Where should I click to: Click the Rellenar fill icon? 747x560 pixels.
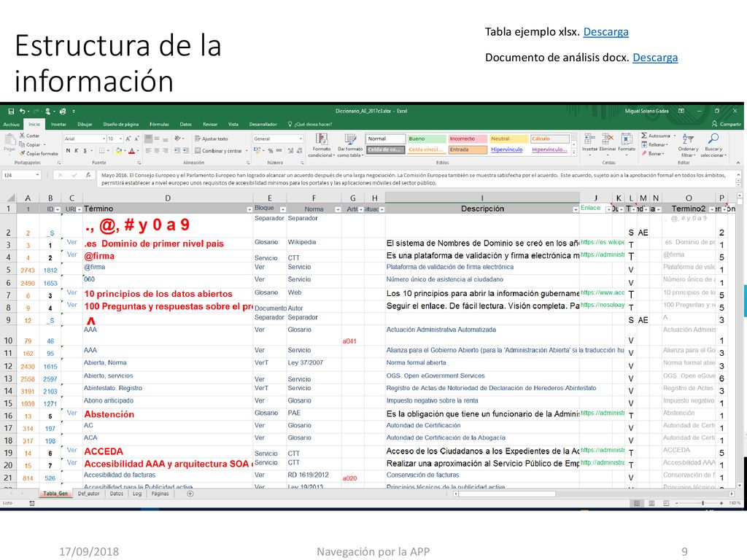click(644, 145)
